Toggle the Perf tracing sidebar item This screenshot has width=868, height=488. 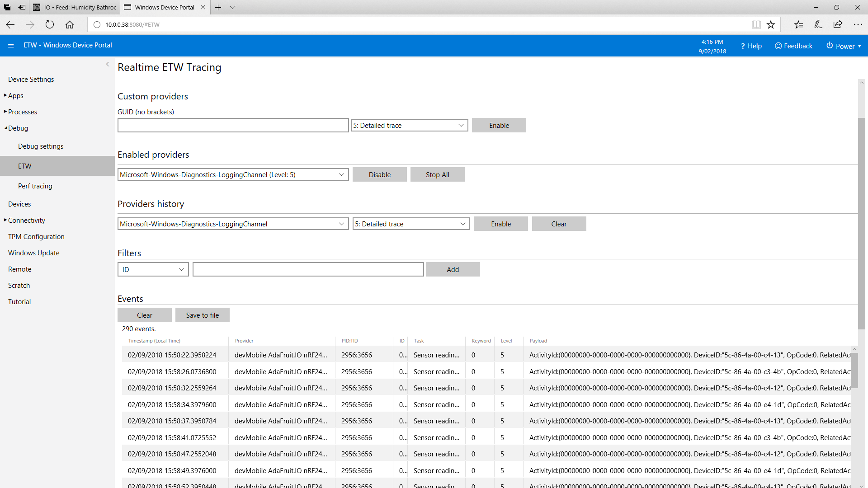[x=34, y=186]
